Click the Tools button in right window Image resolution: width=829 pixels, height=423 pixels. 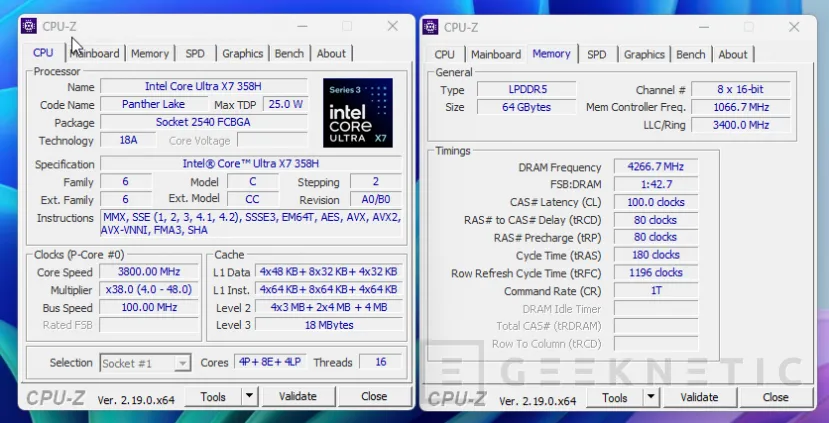pos(615,397)
